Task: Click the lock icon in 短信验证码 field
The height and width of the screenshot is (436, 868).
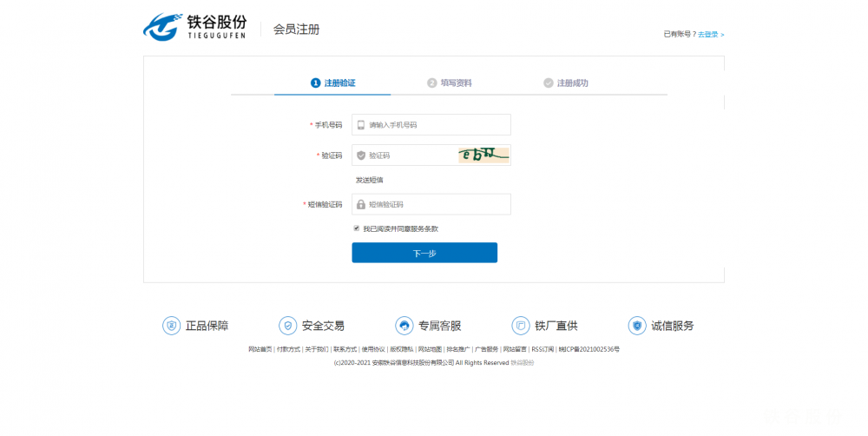Action: click(361, 205)
